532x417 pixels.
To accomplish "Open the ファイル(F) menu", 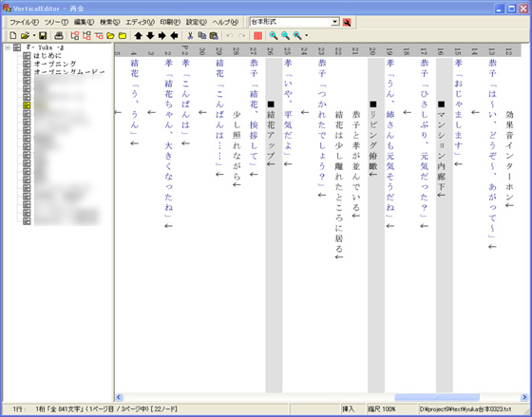I will [x=24, y=23].
